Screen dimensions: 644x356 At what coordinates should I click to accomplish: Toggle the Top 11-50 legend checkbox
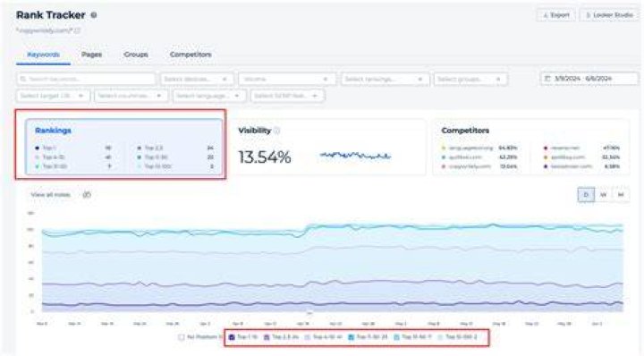click(x=352, y=337)
